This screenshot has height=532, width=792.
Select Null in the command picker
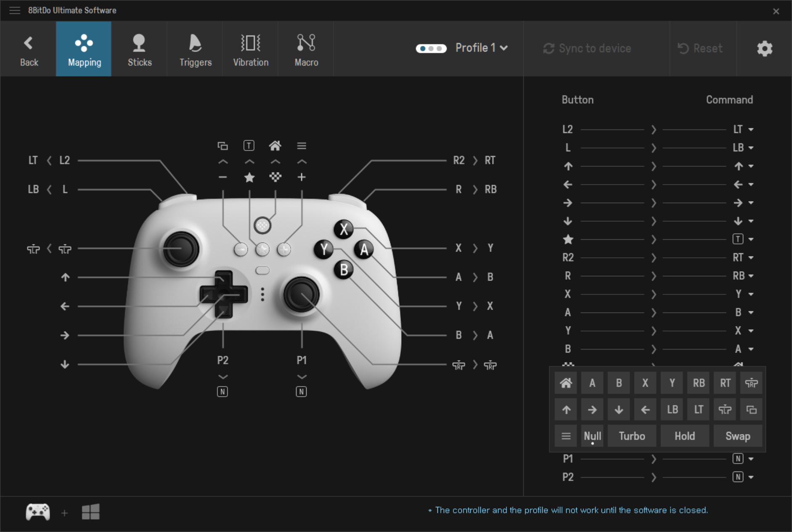(x=592, y=436)
